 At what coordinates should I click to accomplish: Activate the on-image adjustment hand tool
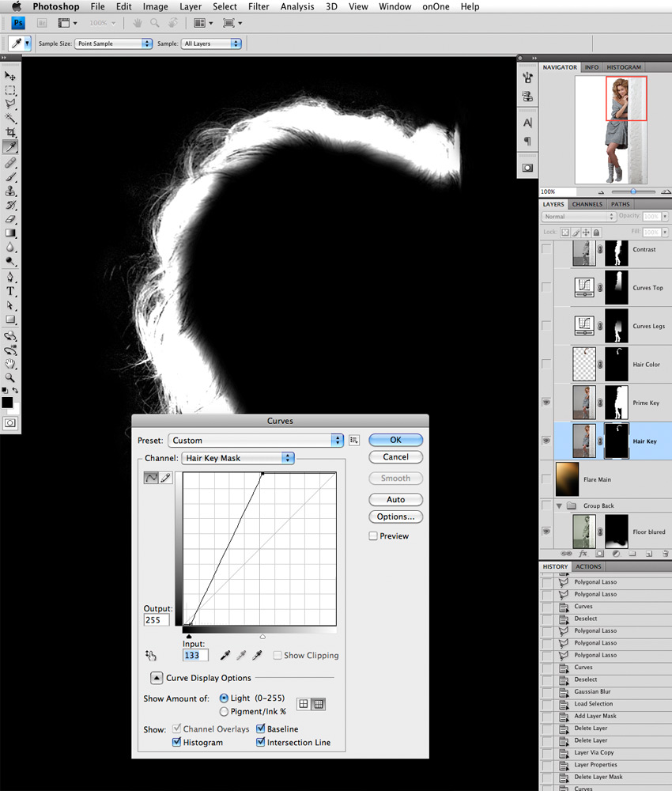pos(151,655)
